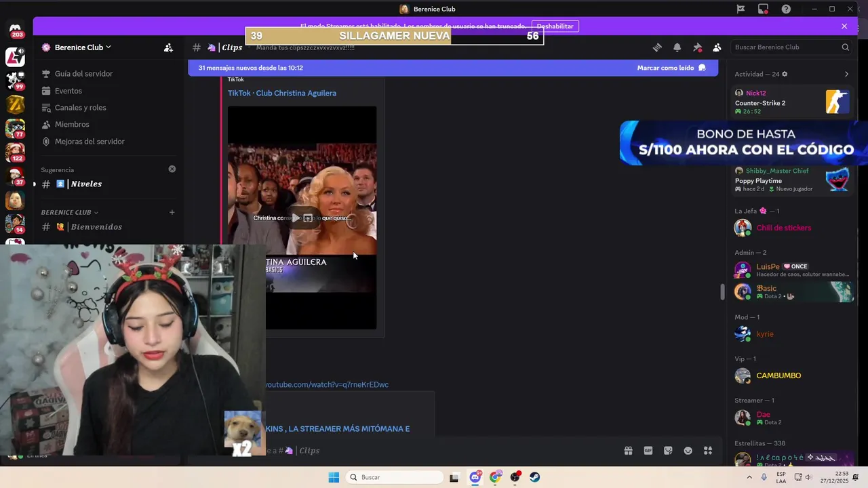Viewport: 868px width, 488px height.
Task: Open Canales y roles
Action: (x=107, y=108)
